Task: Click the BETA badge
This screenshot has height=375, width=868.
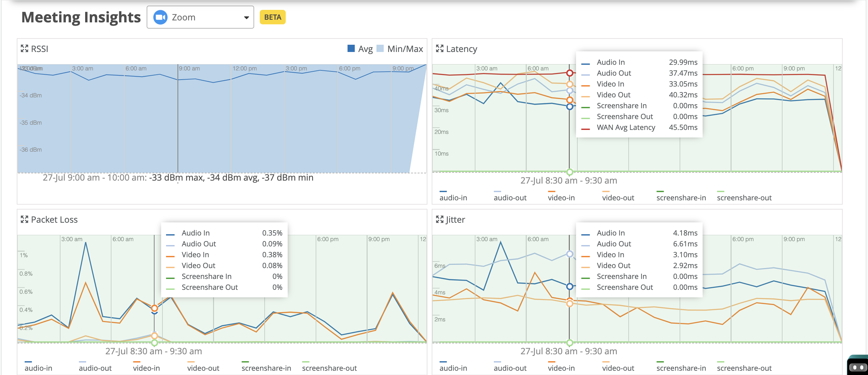Action: pyautogui.click(x=272, y=17)
